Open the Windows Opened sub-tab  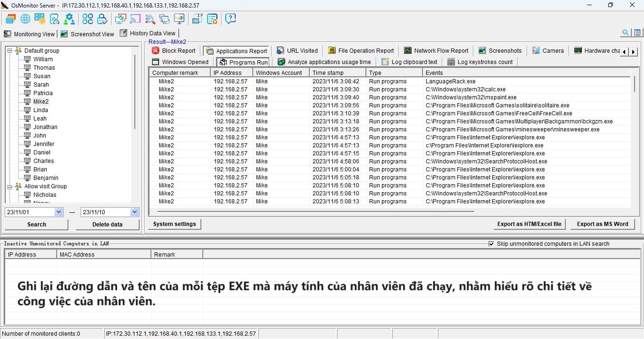point(180,62)
